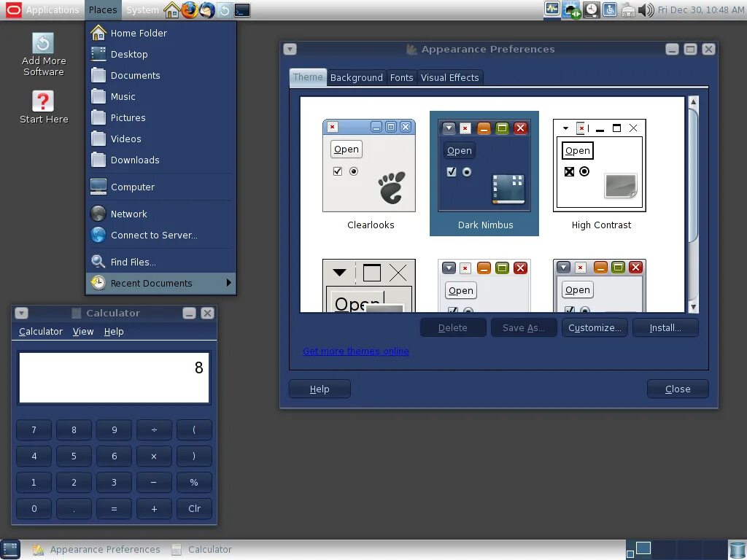Open the View menu in Calculator

pos(83,332)
